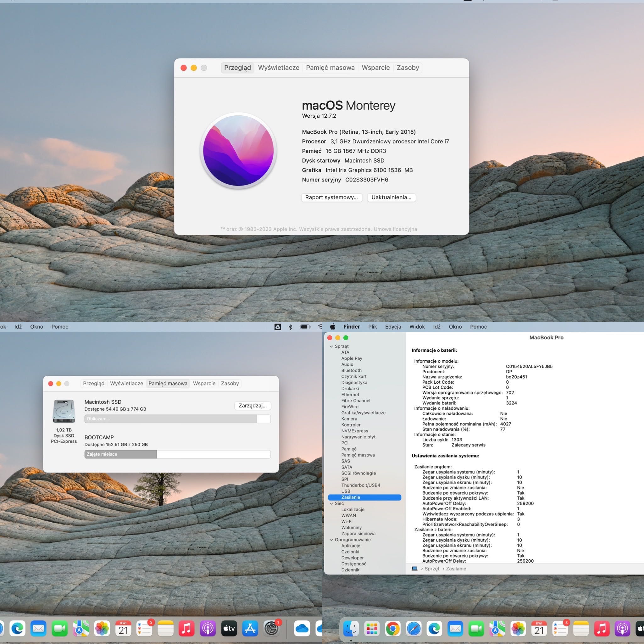Viewport: 644px width, 644px height.
Task: Click Sprzęt in the bottom path bar
Action: point(432,569)
